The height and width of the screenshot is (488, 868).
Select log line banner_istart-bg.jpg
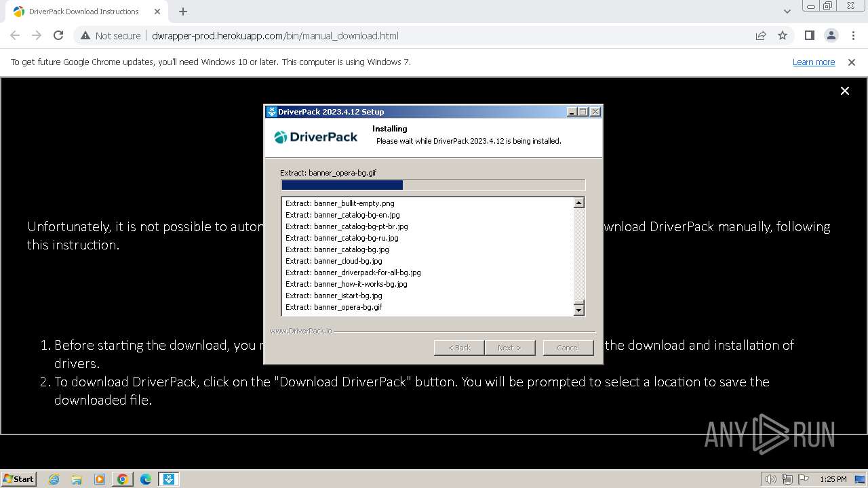coord(334,296)
